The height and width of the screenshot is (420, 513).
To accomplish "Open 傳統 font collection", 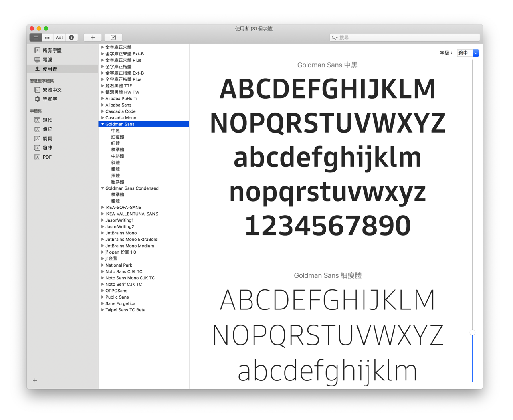I will (x=63, y=129).
